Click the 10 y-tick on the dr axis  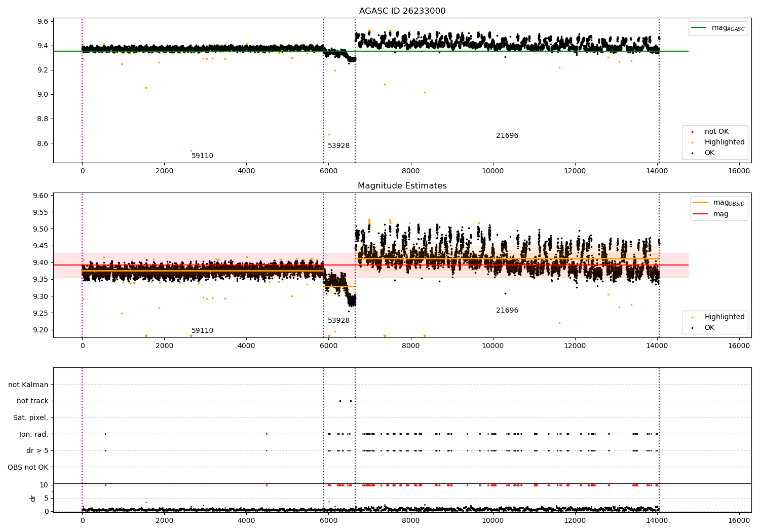tap(44, 485)
